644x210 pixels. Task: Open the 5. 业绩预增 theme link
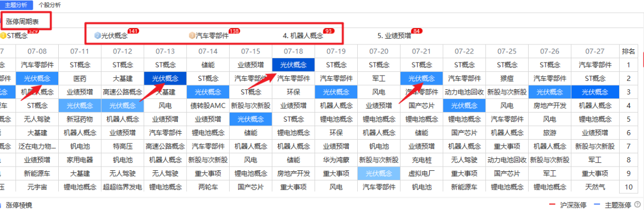394,36
